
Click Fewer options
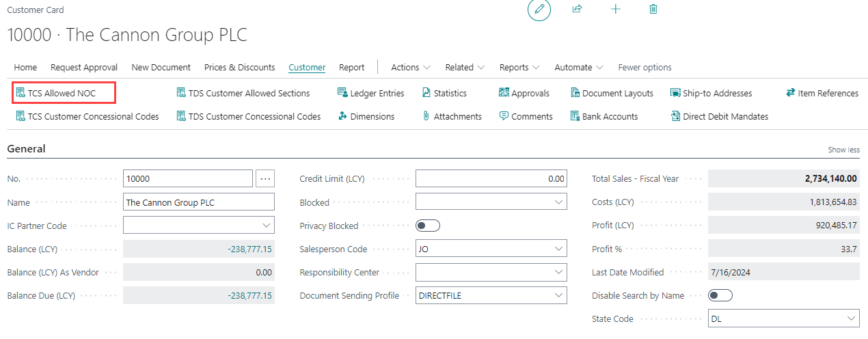coord(645,67)
